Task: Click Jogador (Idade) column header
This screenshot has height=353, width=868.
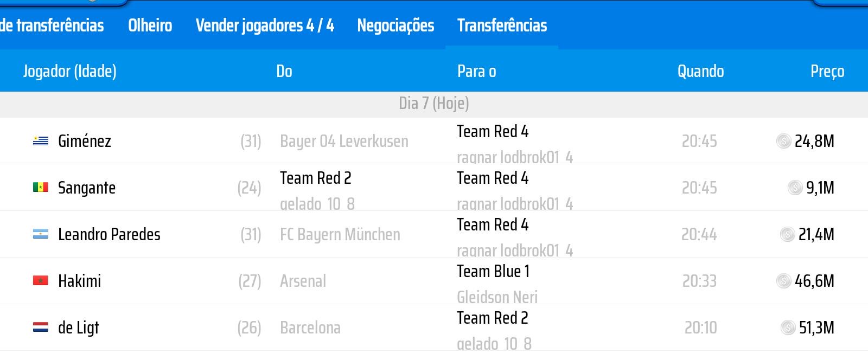Action: (69, 71)
